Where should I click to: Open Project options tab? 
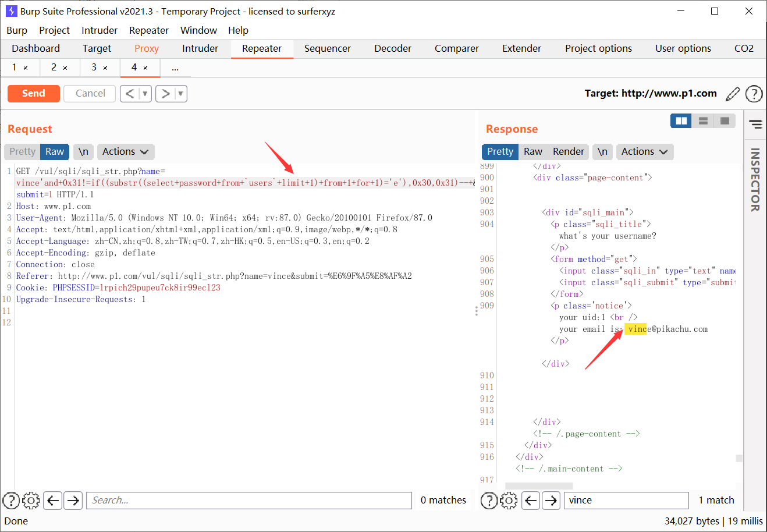598,49
